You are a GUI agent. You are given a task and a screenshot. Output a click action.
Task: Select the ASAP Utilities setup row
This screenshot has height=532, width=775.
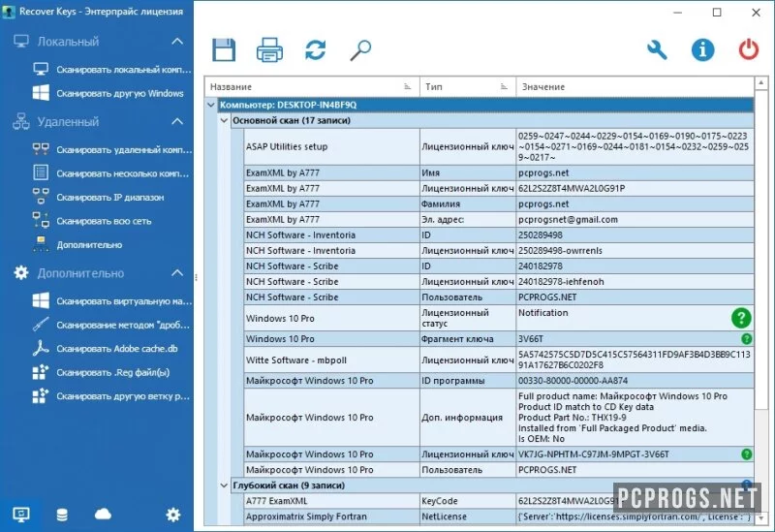pos(499,146)
